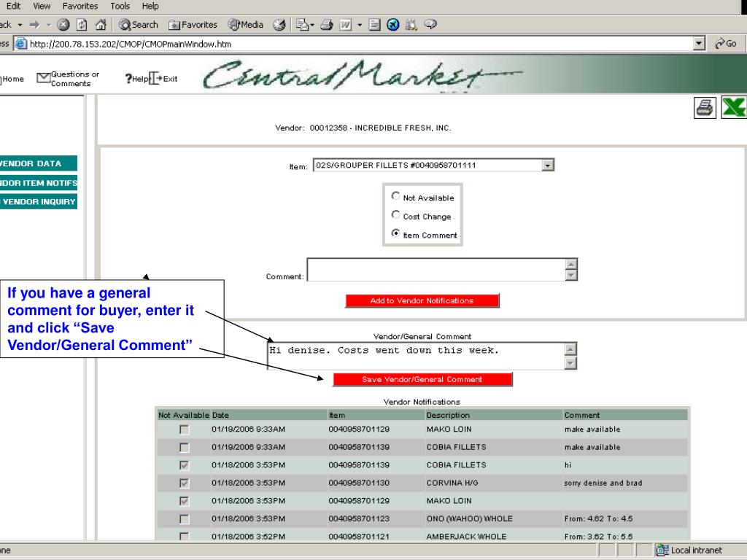Click inside the Comment text box
Viewport: 747px width, 560px height.
[x=436, y=270]
